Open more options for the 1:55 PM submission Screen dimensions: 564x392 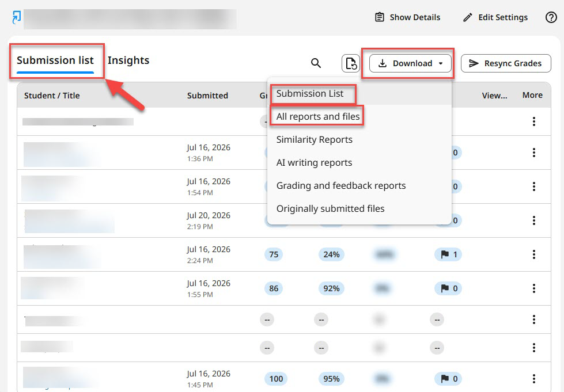tap(534, 288)
